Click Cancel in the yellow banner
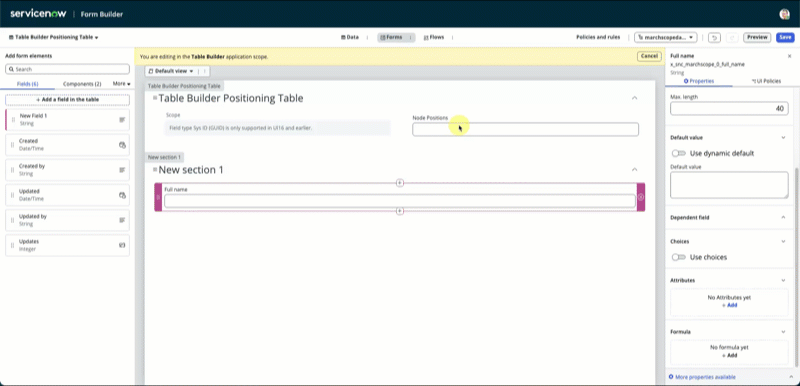The image size is (800, 386). click(x=649, y=56)
